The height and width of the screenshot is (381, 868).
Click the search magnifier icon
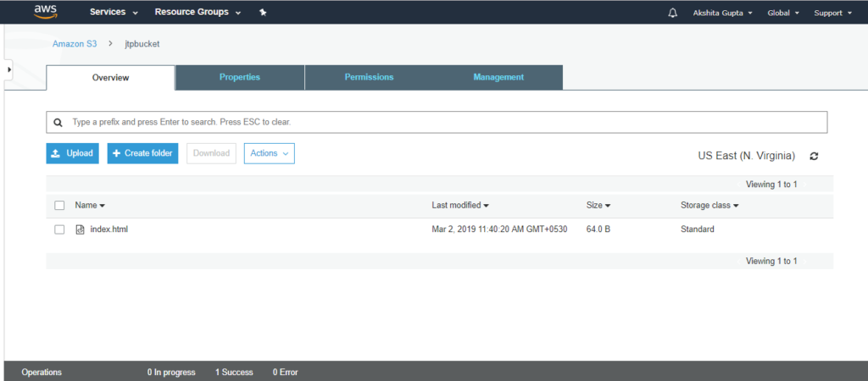58,122
